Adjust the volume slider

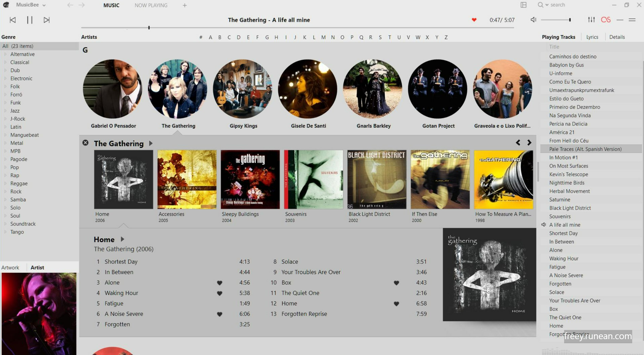point(556,20)
